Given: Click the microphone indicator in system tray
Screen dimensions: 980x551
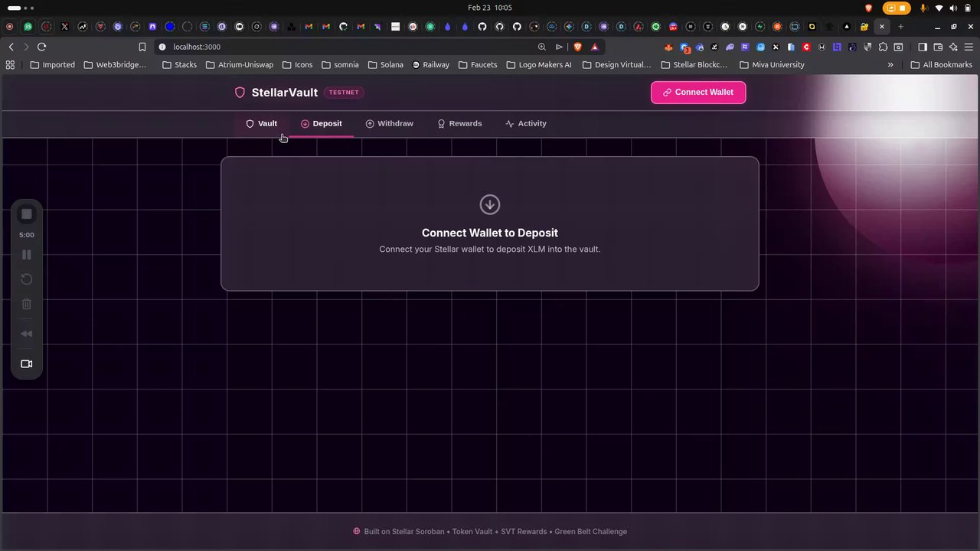Looking at the screenshot, I should pos(924,8).
